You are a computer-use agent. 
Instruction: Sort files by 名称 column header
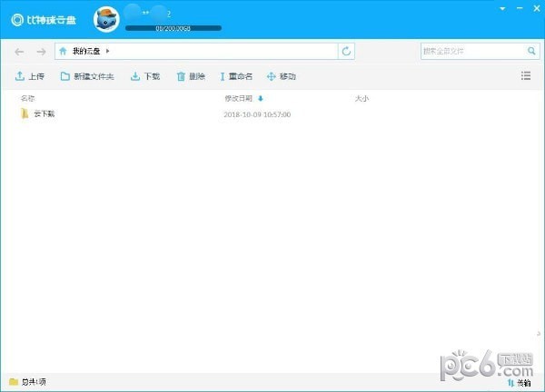(x=27, y=98)
